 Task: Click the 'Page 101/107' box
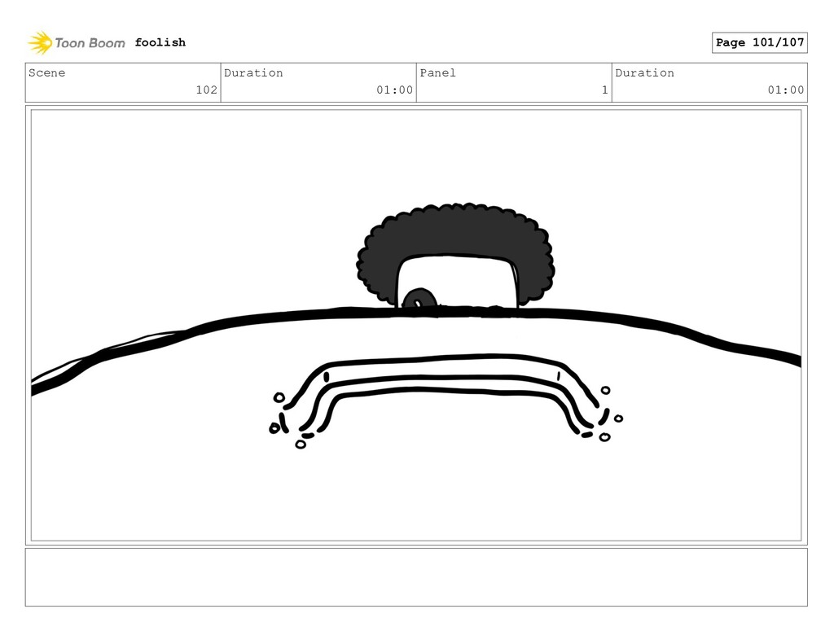click(x=760, y=42)
